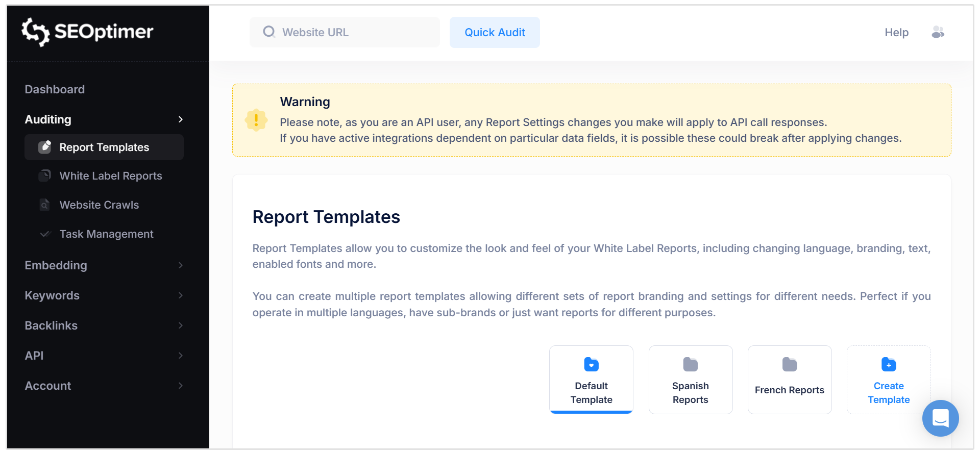Open Report Templates menu item
The height and width of the screenshot is (454, 980).
point(104,147)
